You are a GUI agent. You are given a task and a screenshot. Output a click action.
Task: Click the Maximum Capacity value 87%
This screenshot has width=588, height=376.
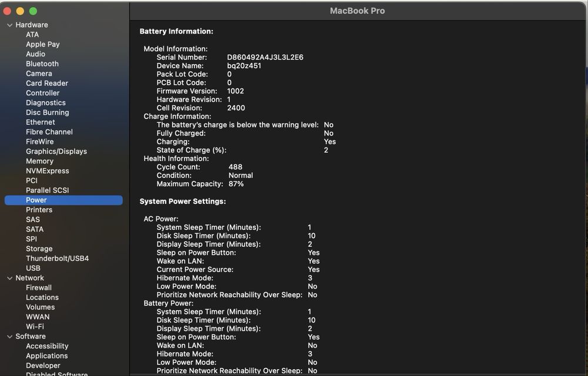[236, 184]
